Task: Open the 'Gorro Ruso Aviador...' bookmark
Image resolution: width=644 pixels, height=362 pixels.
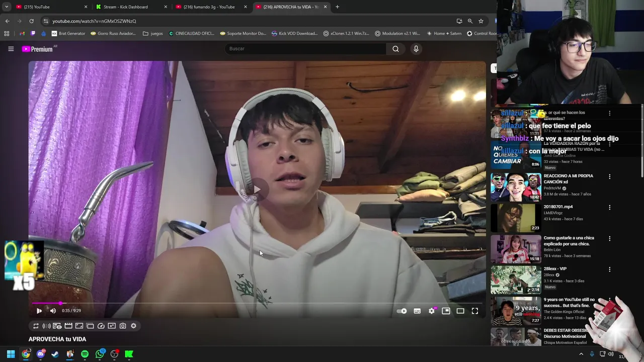Action: click(x=113, y=34)
